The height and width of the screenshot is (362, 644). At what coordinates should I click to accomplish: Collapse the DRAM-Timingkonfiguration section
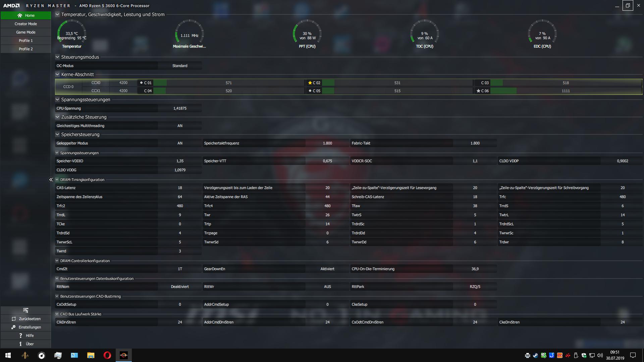click(x=57, y=180)
